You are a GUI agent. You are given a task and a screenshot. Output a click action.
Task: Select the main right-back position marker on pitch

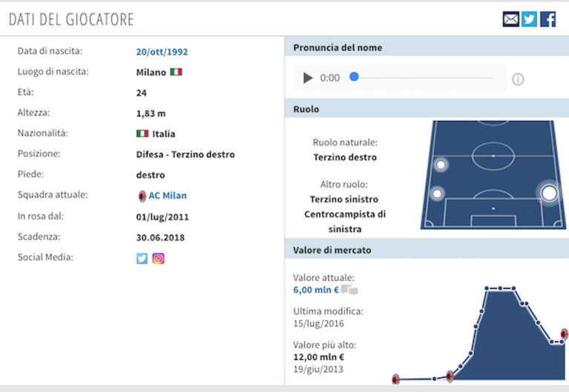[550, 193]
